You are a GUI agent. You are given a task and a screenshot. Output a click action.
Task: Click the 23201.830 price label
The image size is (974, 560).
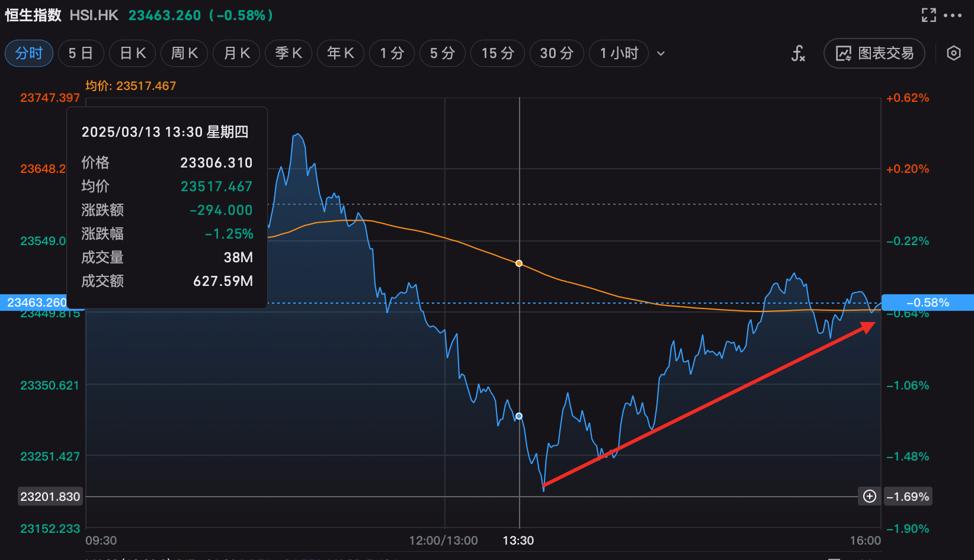(50, 497)
